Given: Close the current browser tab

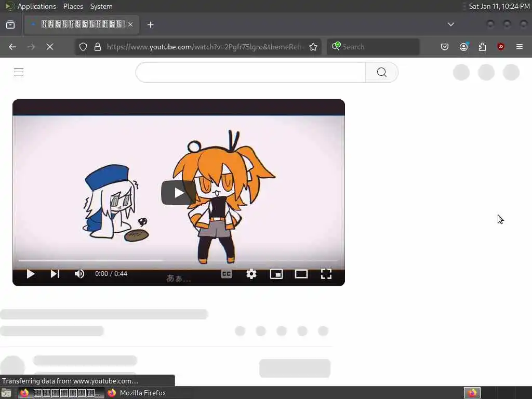Looking at the screenshot, I should [x=130, y=24].
